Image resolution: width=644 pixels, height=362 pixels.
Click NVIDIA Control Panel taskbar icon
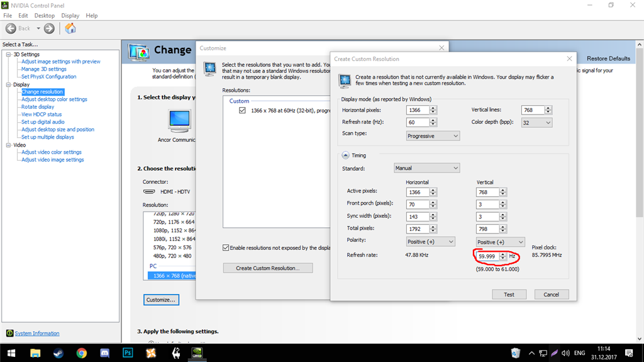197,353
